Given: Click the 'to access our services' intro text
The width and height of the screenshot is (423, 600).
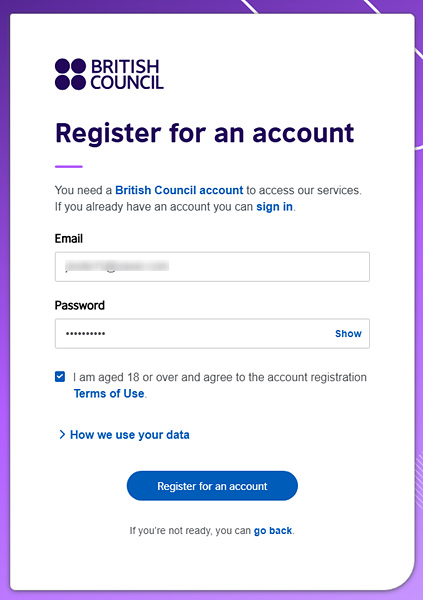Looking at the screenshot, I should (x=304, y=190).
